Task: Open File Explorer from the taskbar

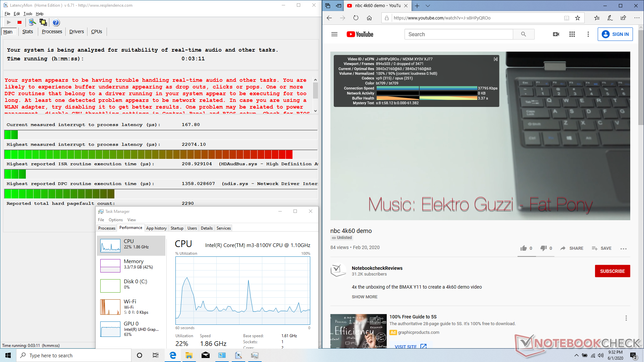Action: (189, 355)
